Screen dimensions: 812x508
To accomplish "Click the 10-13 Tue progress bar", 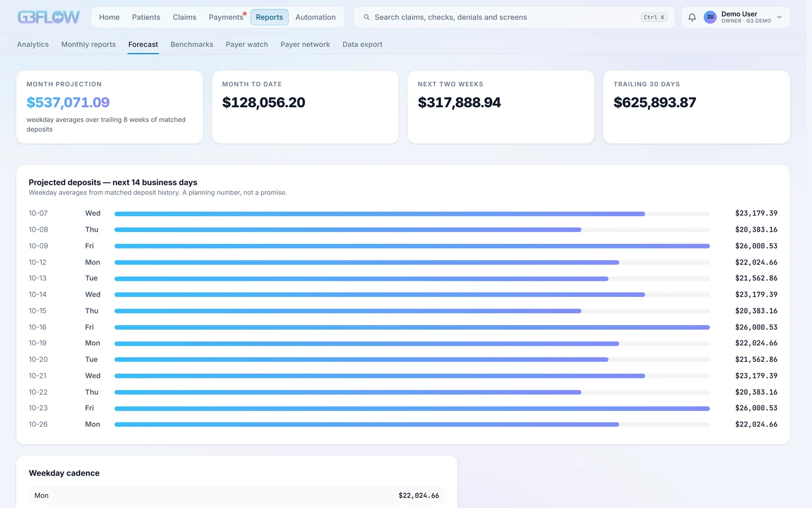I will (412, 279).
